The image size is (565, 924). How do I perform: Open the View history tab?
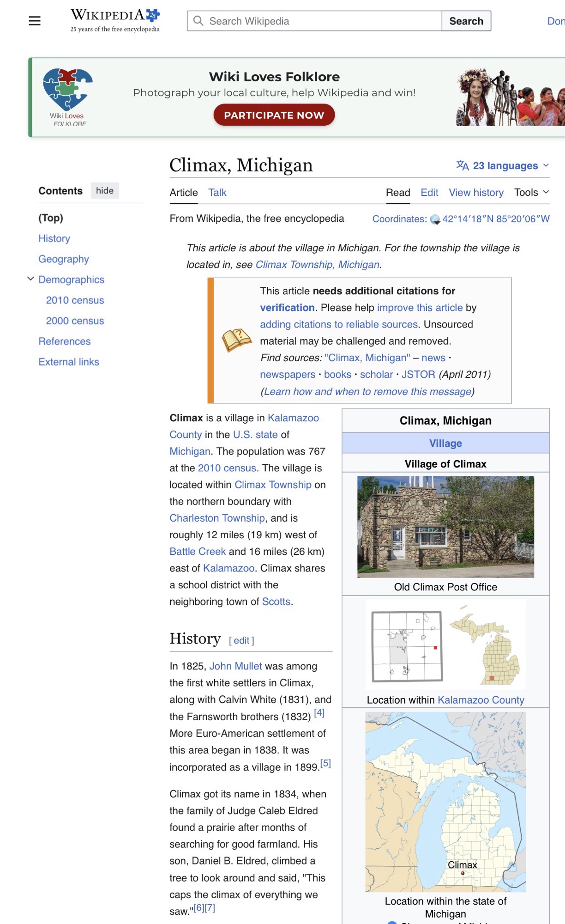476,192
